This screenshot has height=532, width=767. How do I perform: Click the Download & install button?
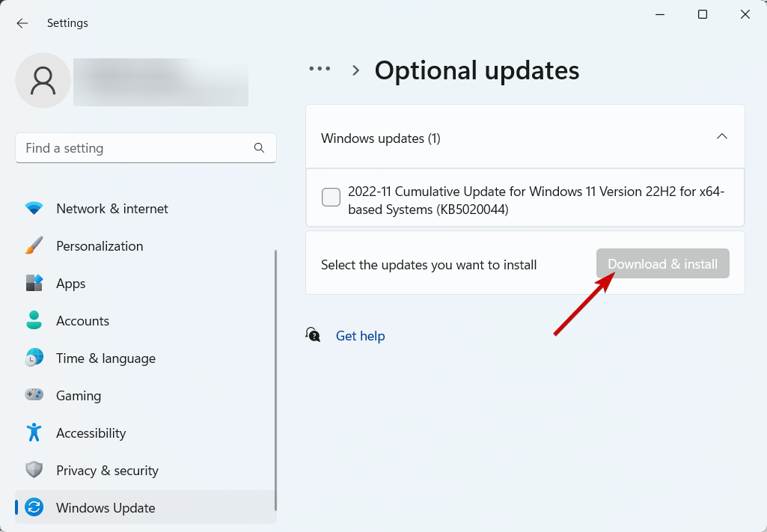pyautogui.click(x=662, y=263)
